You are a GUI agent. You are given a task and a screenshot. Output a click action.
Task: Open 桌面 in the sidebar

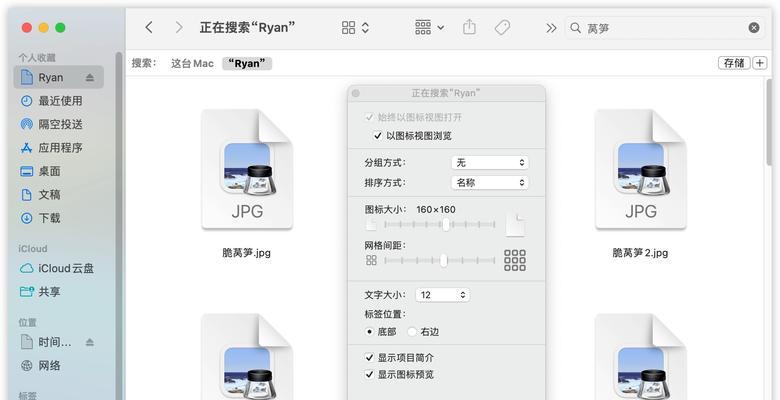(x=59, y=171)
